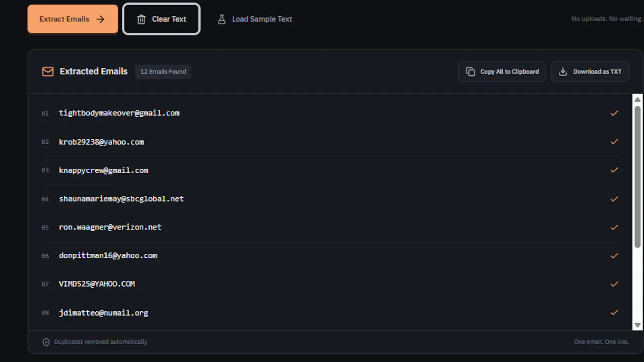This screenshot has width=644, height=362.
Task: Click the download icon in Download as TXT
Action: 563,71
